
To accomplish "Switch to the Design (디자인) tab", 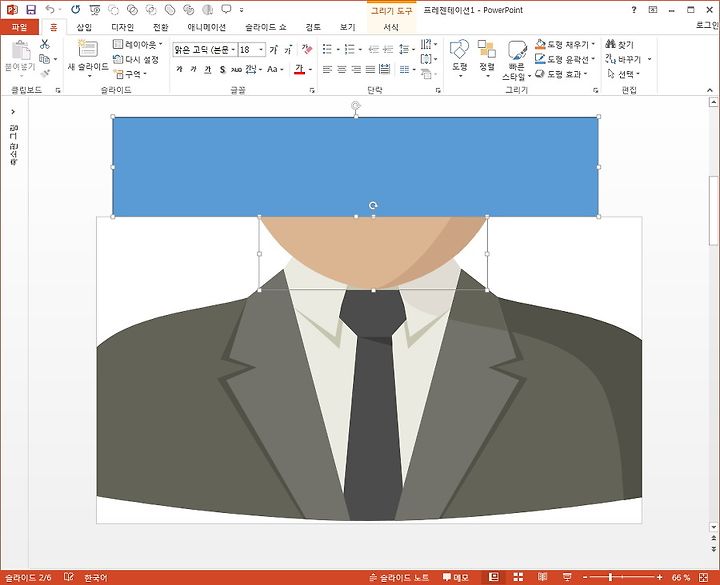I will 122,27.
